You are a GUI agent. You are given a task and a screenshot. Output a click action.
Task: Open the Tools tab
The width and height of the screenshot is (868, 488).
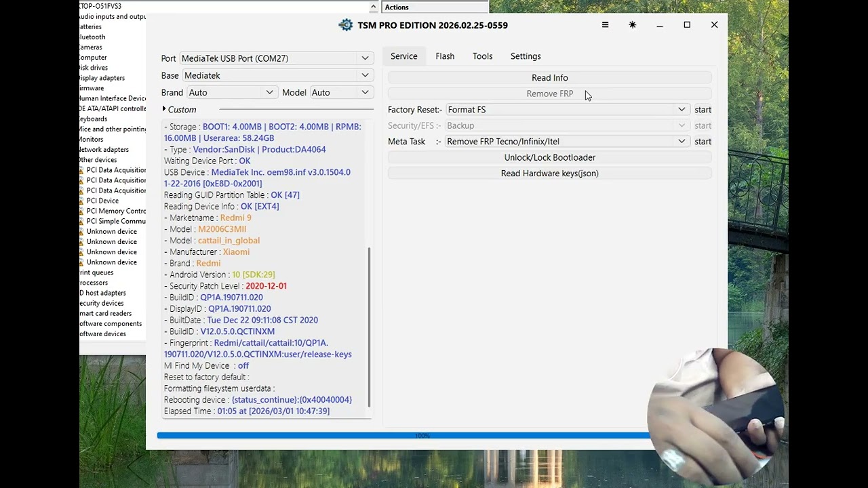point(482,56)
